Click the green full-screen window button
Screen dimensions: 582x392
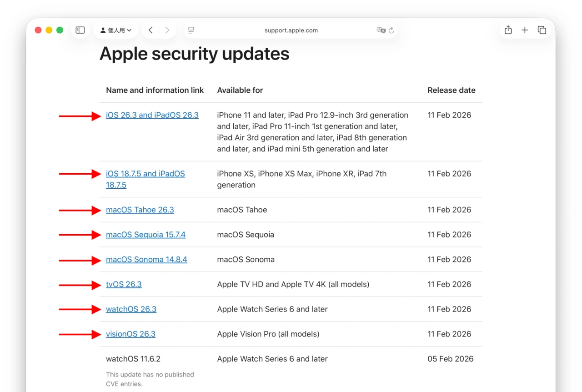[x=60, y=30]
